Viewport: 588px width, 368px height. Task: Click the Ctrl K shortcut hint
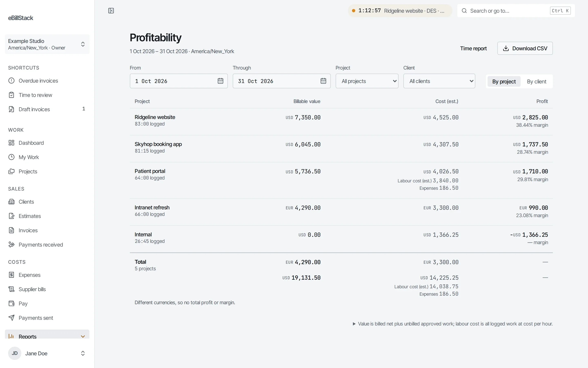point(560,11)
